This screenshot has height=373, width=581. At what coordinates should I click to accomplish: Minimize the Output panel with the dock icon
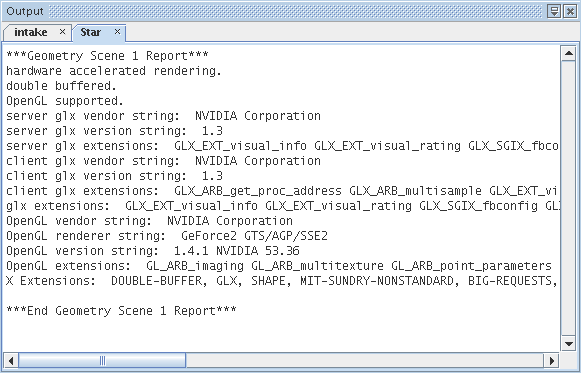click(x=554, y=11)
